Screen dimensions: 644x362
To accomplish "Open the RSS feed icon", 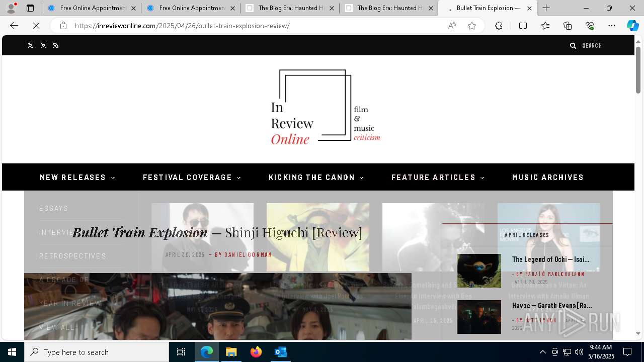I will click(56, 45).
